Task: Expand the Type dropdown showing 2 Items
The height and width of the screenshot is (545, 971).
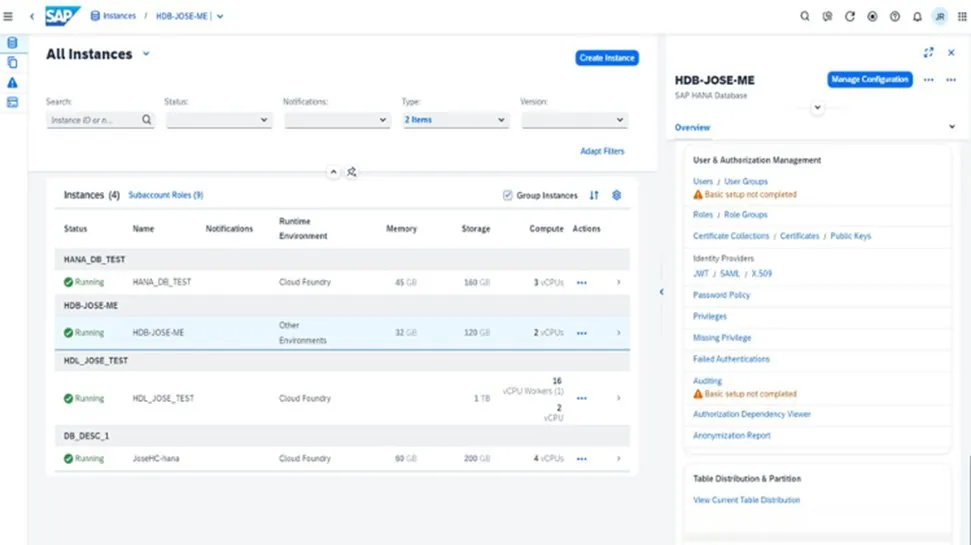Action: coord(456,120)
